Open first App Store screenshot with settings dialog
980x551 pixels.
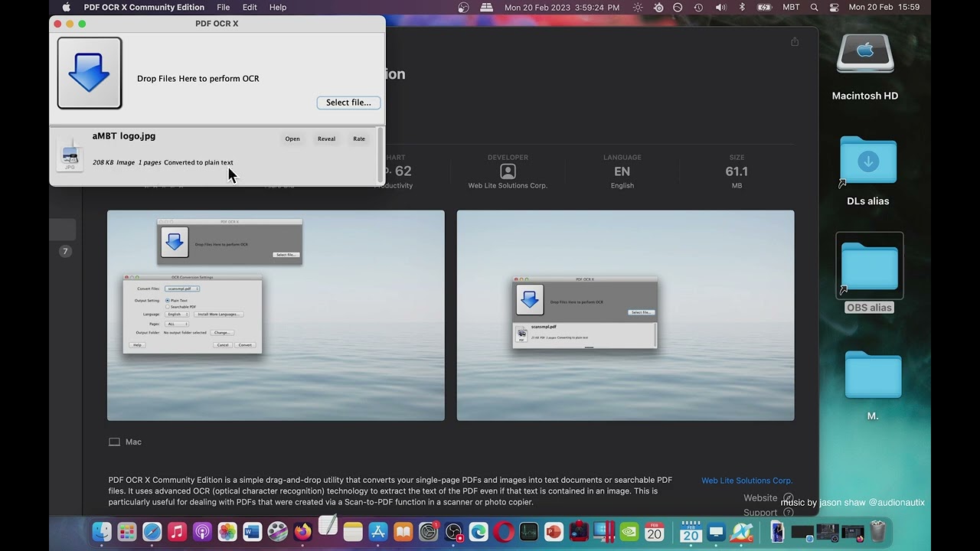276,315
